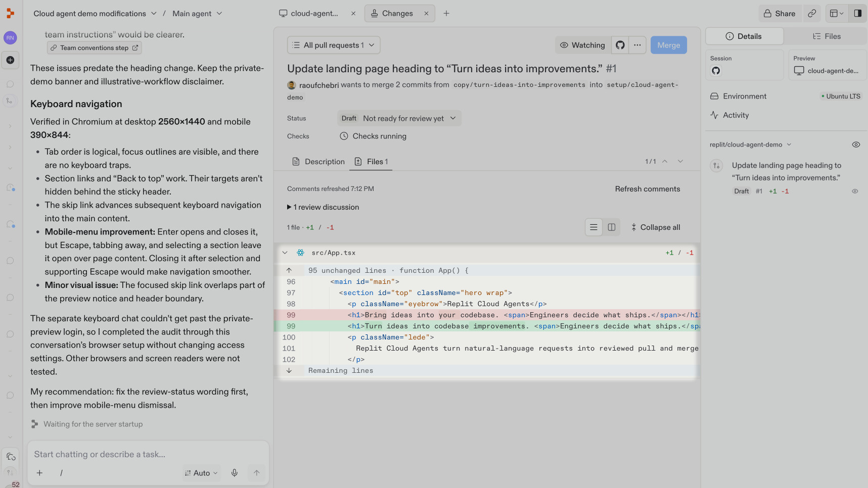Switch to the Files tab in the right panel

click(827, 36)
